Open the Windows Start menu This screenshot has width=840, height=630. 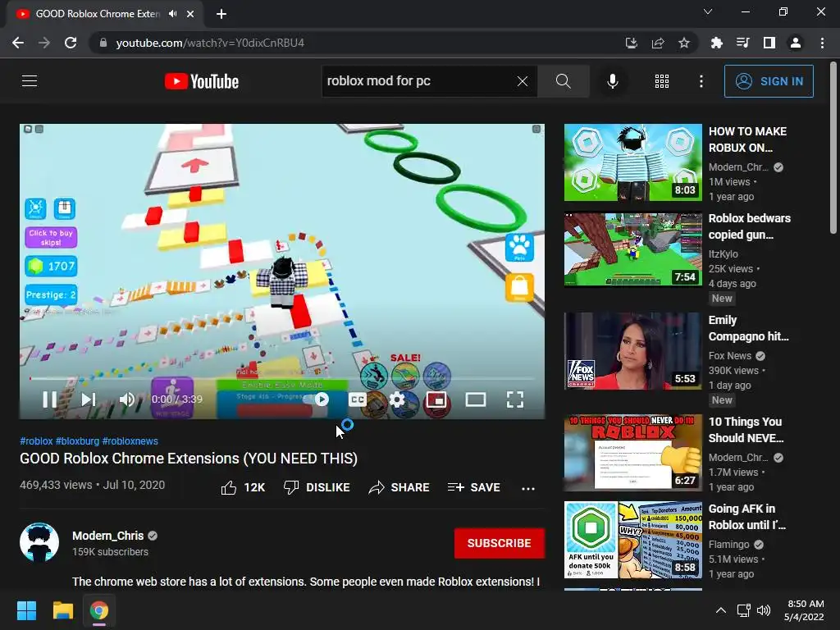[x=26, y=610]
